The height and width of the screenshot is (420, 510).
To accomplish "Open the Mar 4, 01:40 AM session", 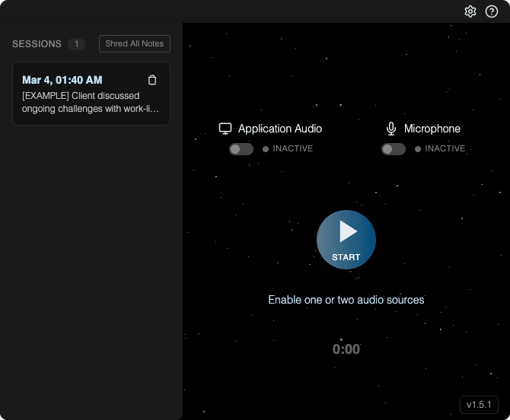I will 62,80.
